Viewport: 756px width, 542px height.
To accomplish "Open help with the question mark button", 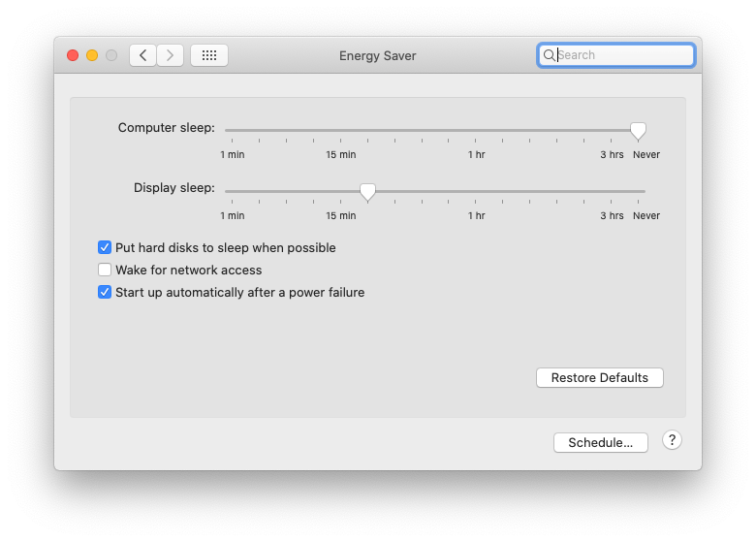I will pos(672,440).
